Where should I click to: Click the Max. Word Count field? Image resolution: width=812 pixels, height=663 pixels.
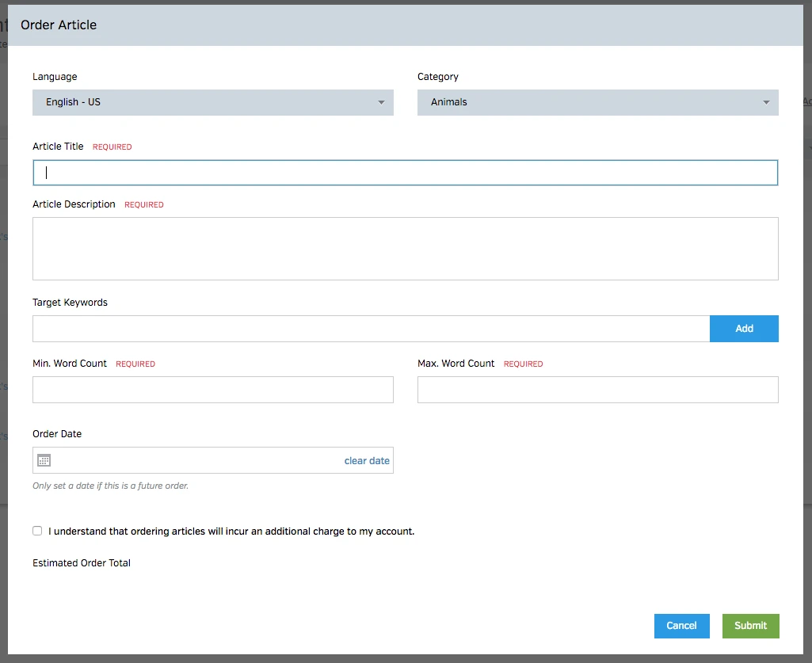point(597,390)
